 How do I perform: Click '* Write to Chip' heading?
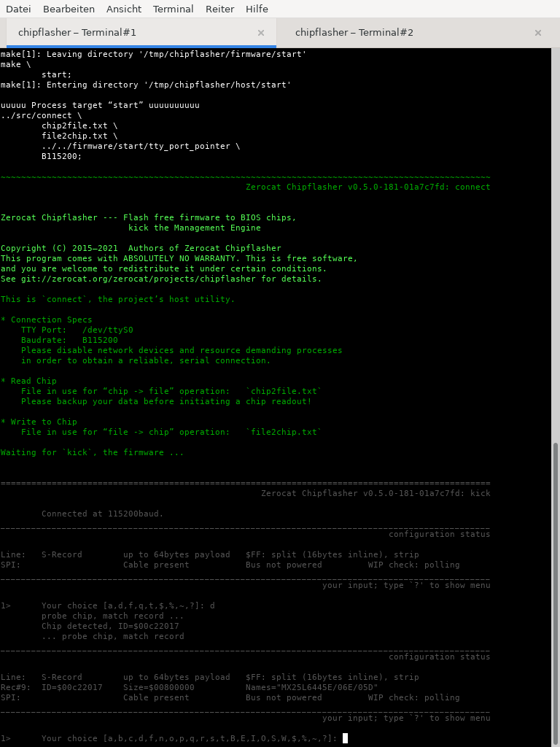click(x=39, y=422)
